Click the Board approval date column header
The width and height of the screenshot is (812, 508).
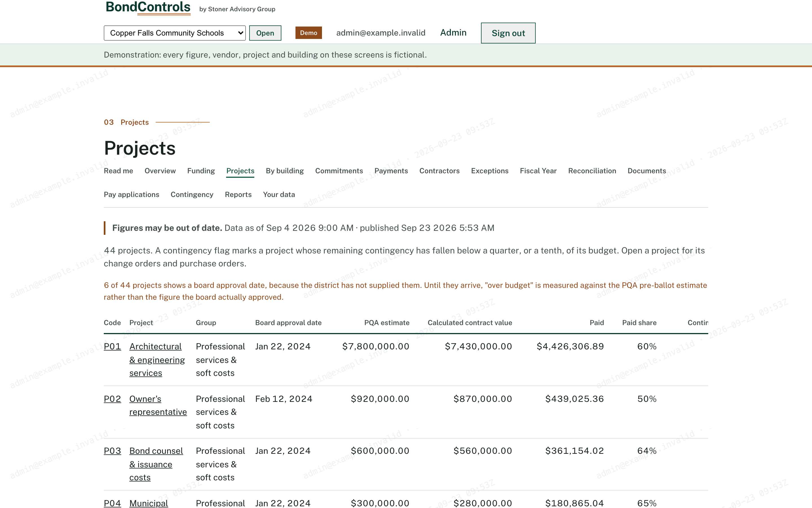(x=288, y=323)
